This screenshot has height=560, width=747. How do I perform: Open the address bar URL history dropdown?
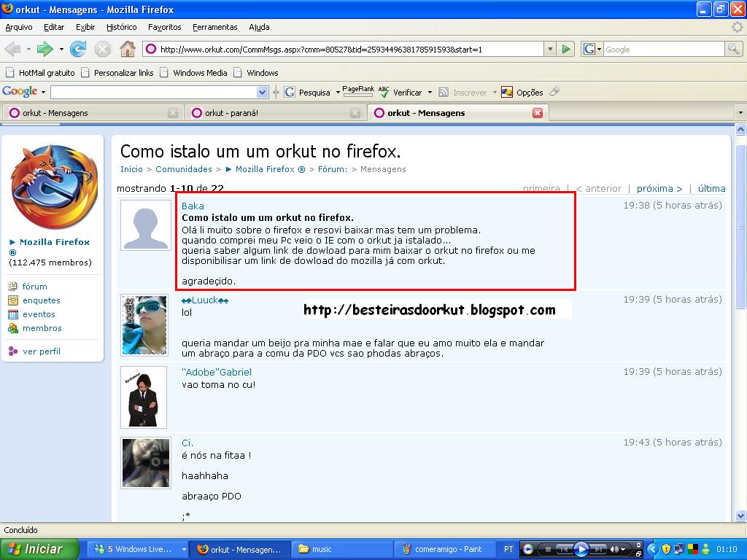click(550, 50)
